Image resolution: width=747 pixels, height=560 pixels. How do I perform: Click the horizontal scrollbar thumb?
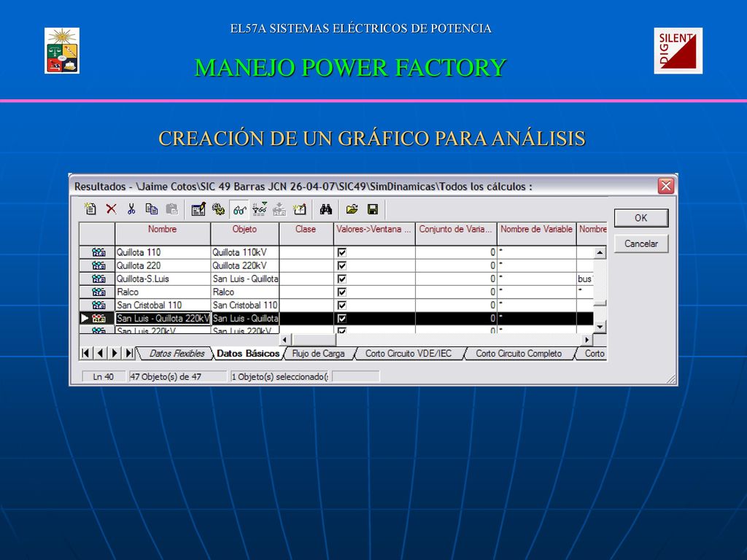314,340
